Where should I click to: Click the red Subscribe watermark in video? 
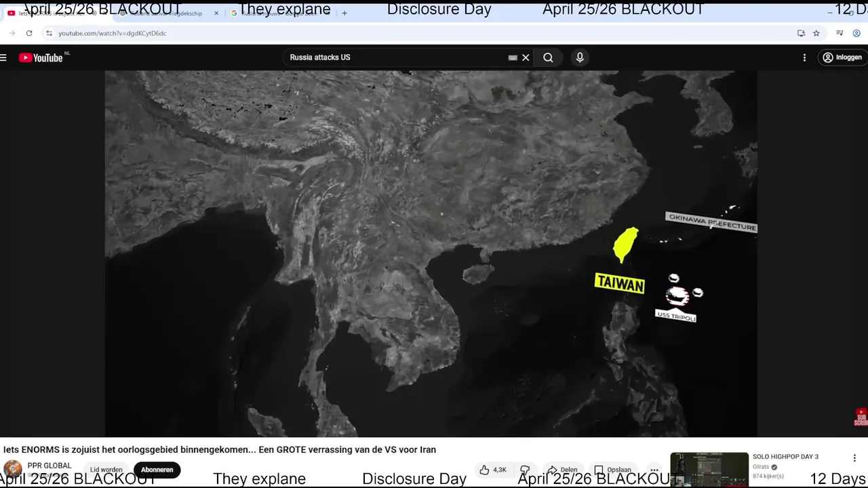861,417
